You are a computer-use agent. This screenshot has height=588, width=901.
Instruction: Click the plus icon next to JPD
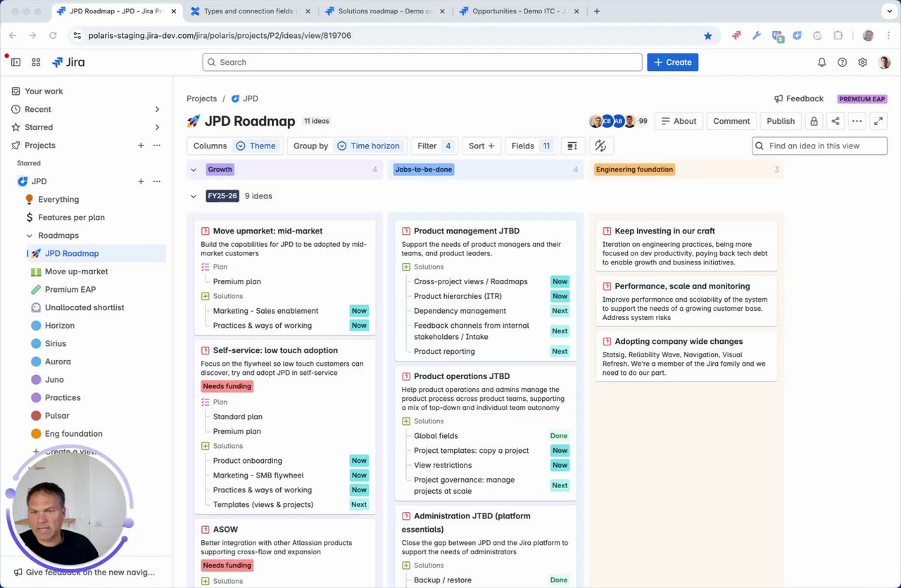(x=141, y=181)
